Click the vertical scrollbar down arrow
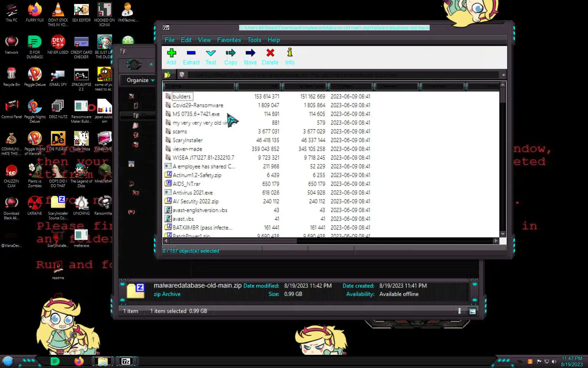588x368 pixels. [x=503, y=234]
